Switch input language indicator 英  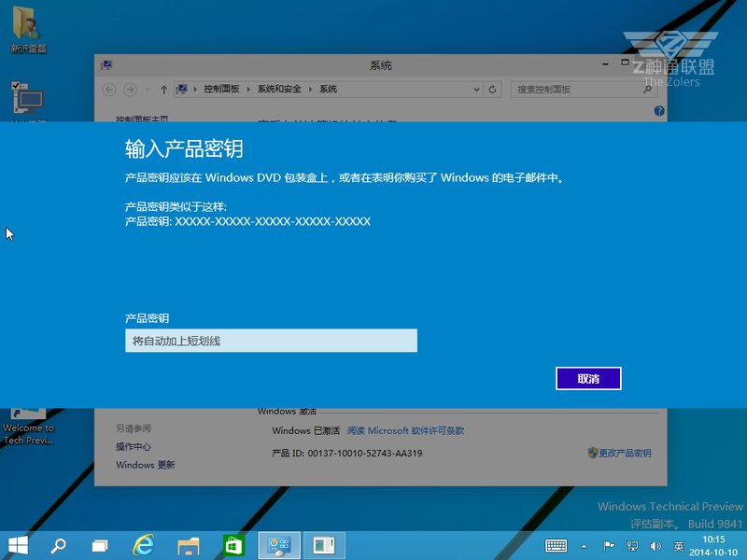(x=679, y=546)
